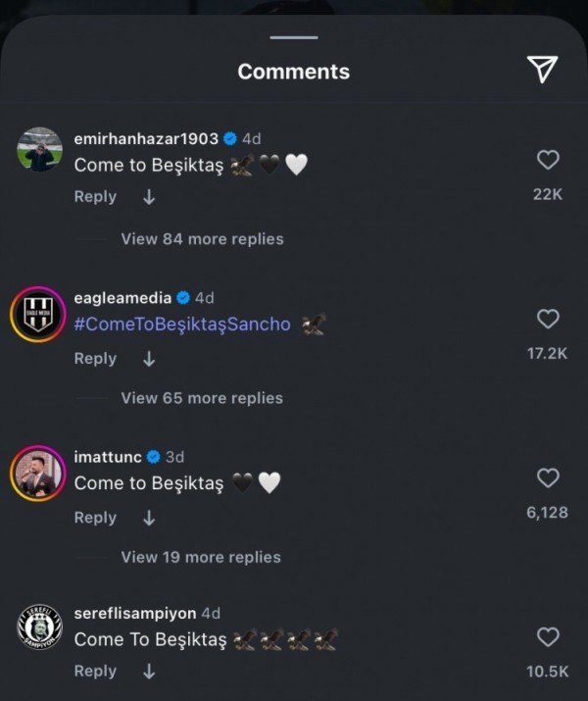Expand View 65 more replies
The height and width of the screenshot is (701, 588).
point(202,398)
